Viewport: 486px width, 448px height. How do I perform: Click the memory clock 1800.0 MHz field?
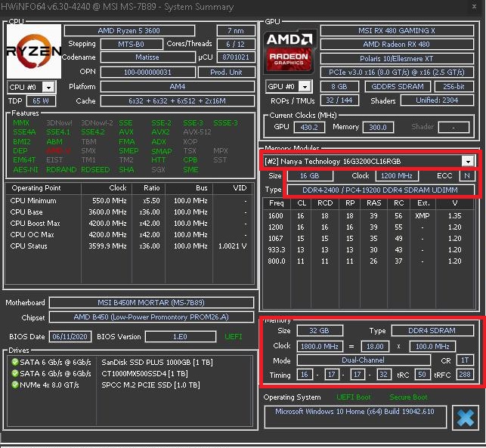click(x=320, y=346)
